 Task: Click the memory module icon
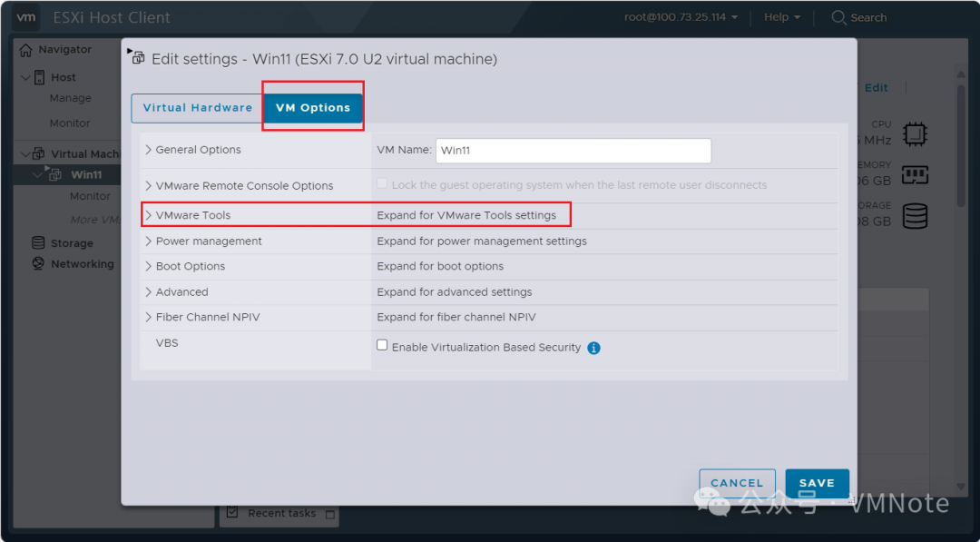(x=915, y=174)
